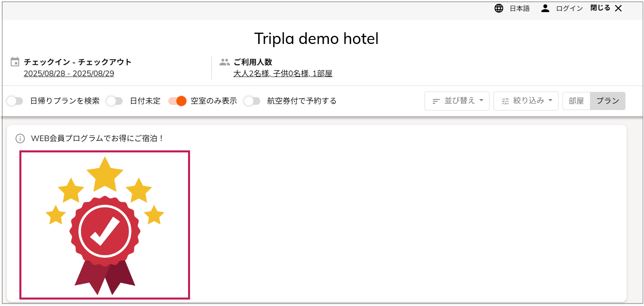Open the 日本語 language selector
644x306 pixels.
coord(519,8)
